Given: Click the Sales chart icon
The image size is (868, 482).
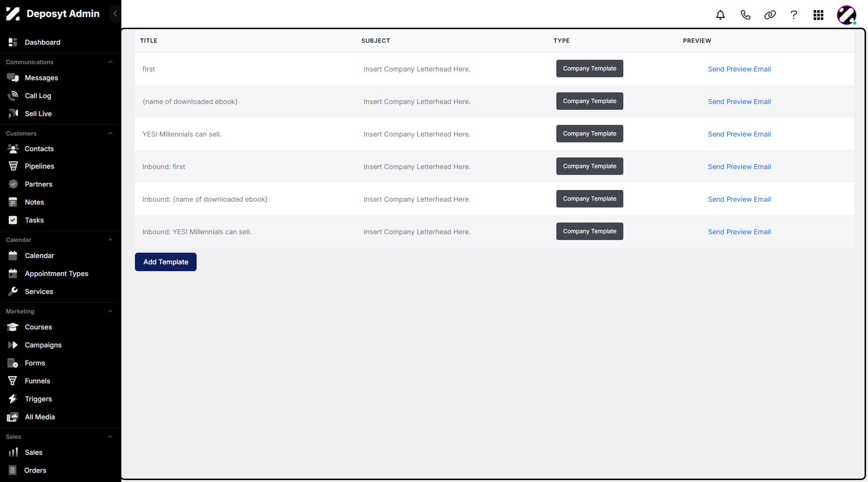Looking at the screenshot, I should 13,452.
